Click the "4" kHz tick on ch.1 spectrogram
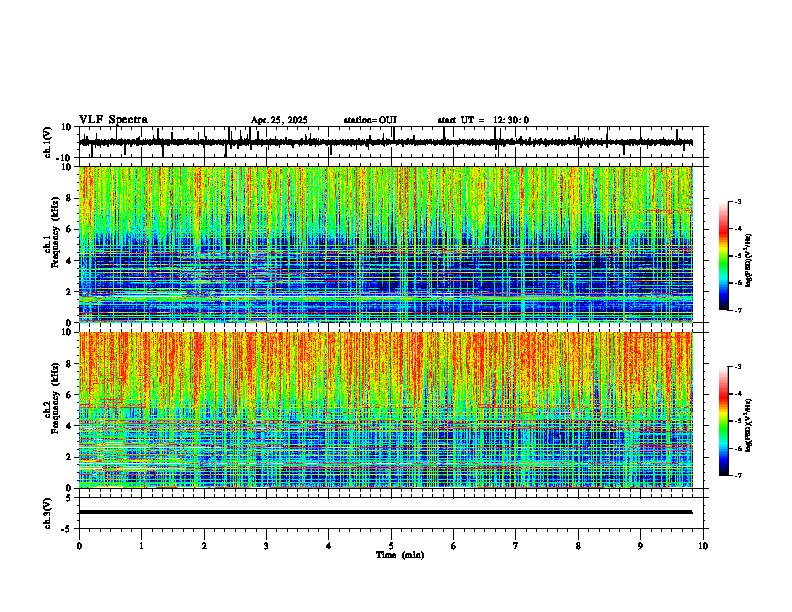The width and height of the screenshot is (792, 612). pos(70,261)
